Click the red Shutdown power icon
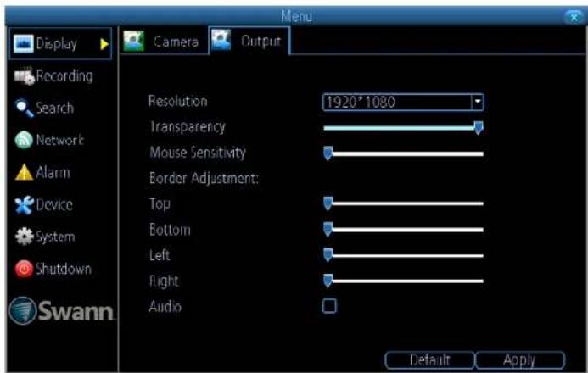This screenshot has height=373, width=588. 24,269
